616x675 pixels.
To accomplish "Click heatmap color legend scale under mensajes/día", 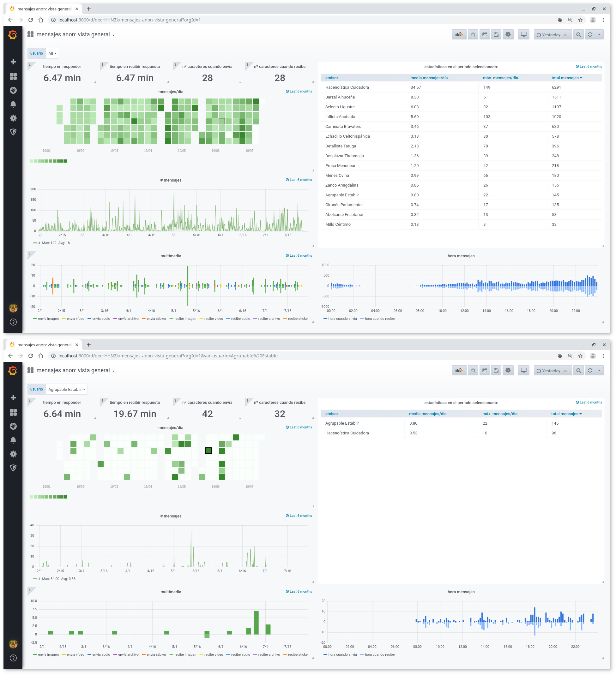I will [x=49, y=161].
